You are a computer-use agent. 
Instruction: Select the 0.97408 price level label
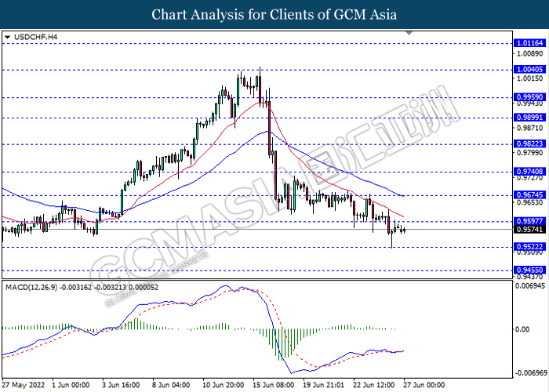click(529, 172)
